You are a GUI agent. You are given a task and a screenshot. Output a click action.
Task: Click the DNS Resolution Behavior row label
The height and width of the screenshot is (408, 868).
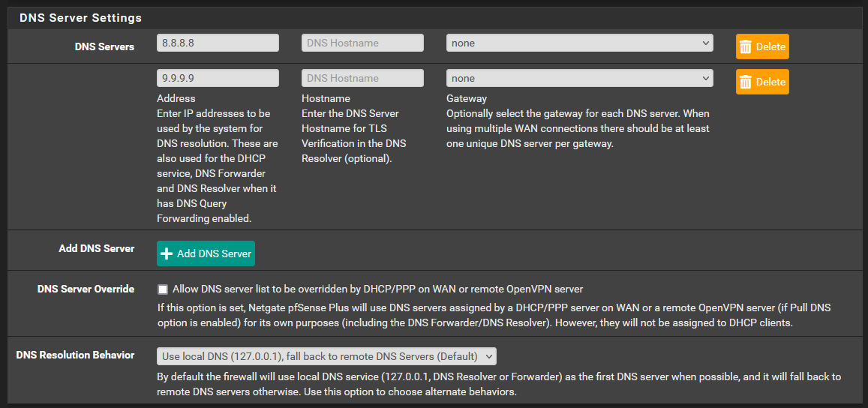click(75, 355)
